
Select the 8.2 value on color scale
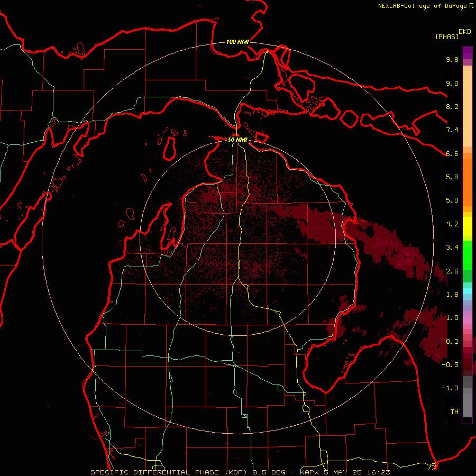tap(452, 106)
